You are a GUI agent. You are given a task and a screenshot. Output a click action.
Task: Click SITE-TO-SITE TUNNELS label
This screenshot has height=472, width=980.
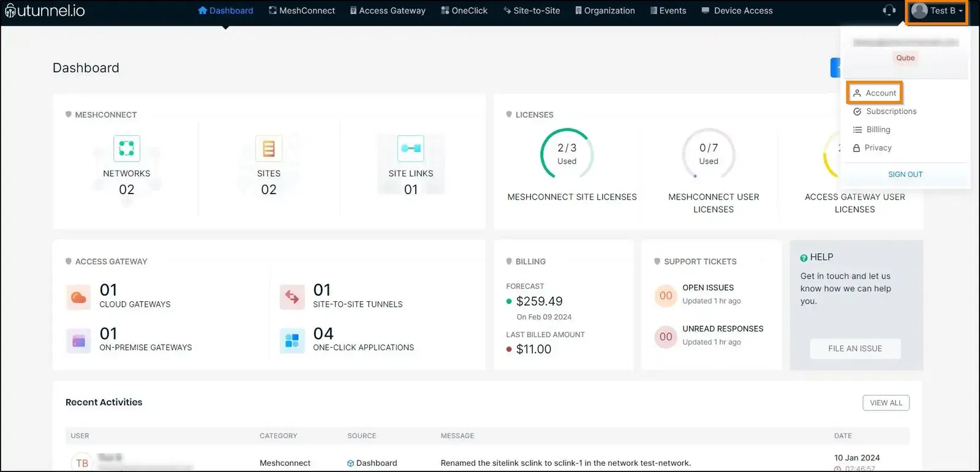pyautogui.click(x=358, y=304)
